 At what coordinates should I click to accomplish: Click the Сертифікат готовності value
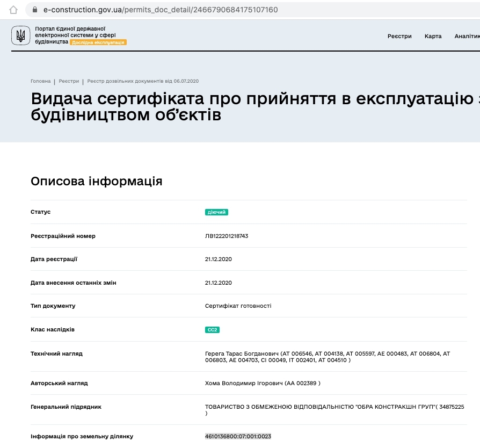click(238, 306)
